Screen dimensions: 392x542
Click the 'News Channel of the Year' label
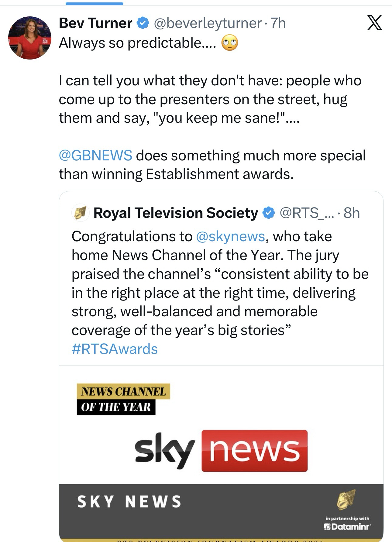tap(123, 399)
